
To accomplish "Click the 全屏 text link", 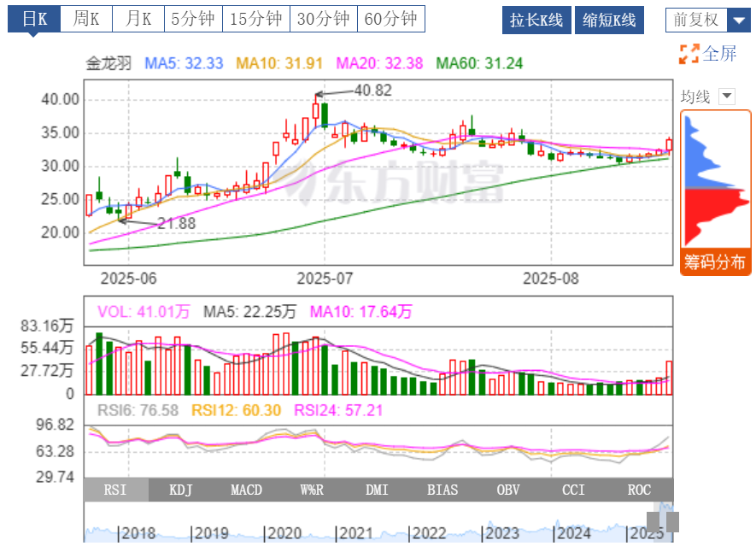I will click(719, 54).
